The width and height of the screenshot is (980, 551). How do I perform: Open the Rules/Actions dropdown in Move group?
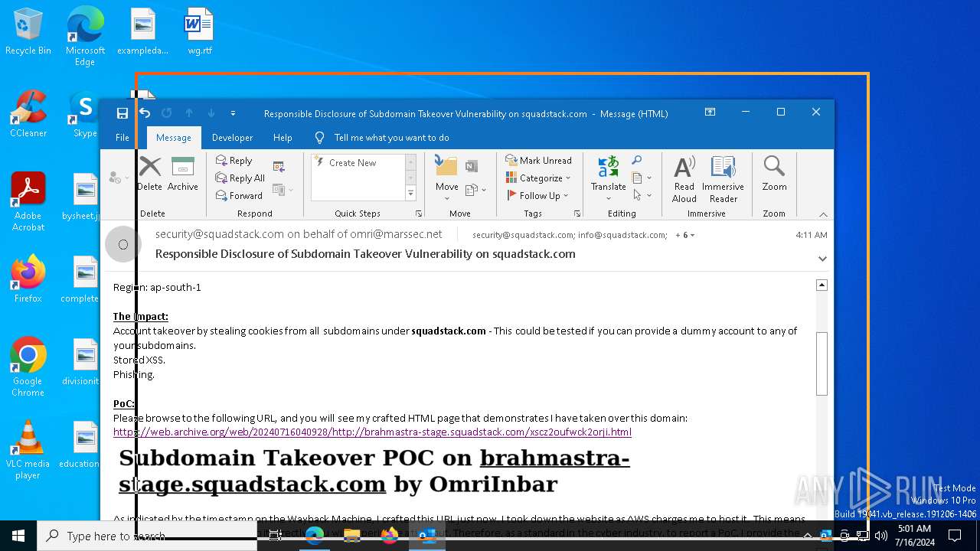coord(475,189)
